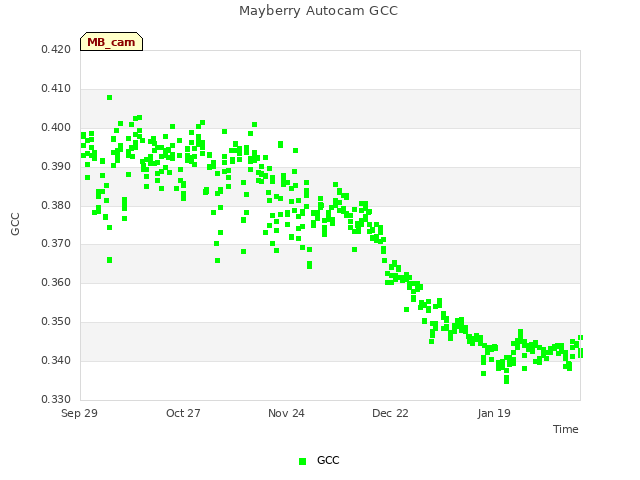Click the chart title Mayberry Autocam GCC
Image resolution: width=640 pixels, height=480 pixels.
pyautogui.click(x=318, y=11)
